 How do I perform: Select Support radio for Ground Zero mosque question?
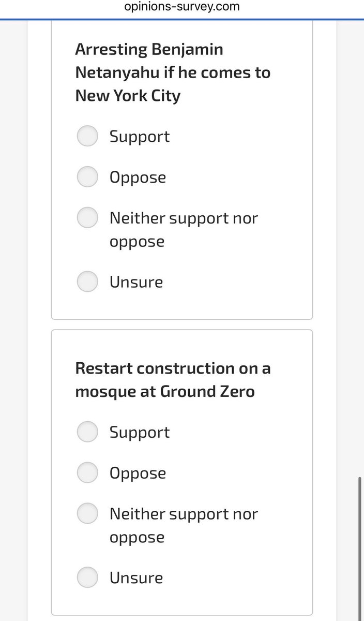87,432
